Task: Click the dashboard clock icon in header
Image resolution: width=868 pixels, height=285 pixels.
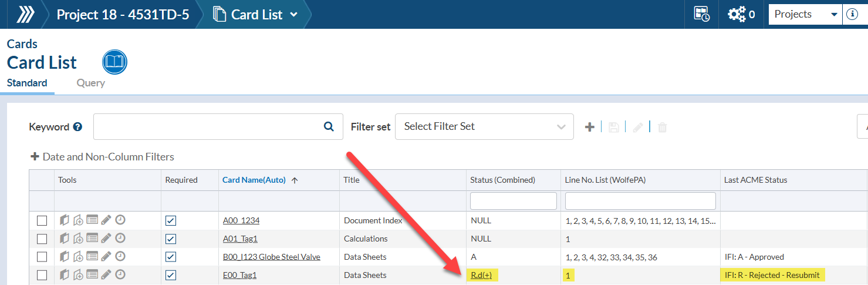Action: click(701, 15)
